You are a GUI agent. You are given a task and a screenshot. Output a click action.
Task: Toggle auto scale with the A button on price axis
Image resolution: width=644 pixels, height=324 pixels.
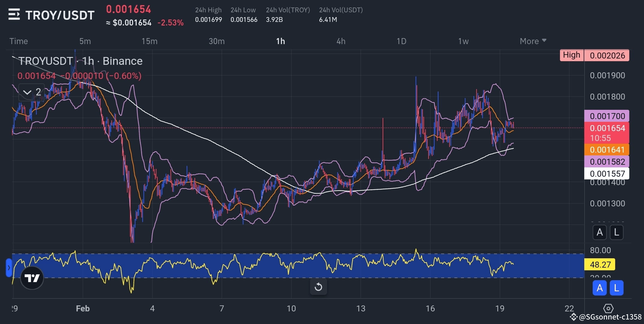click(600, 232)
